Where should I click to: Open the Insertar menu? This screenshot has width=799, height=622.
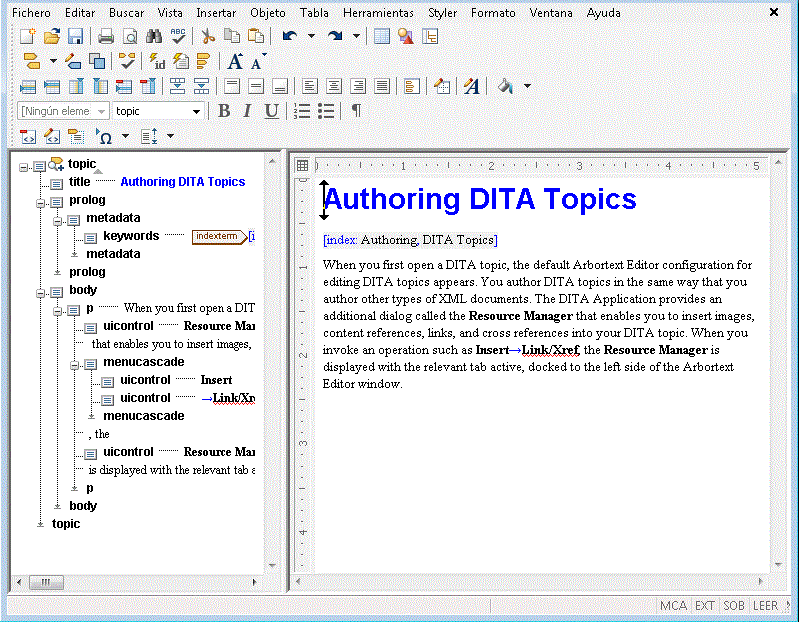click(216, 13)
